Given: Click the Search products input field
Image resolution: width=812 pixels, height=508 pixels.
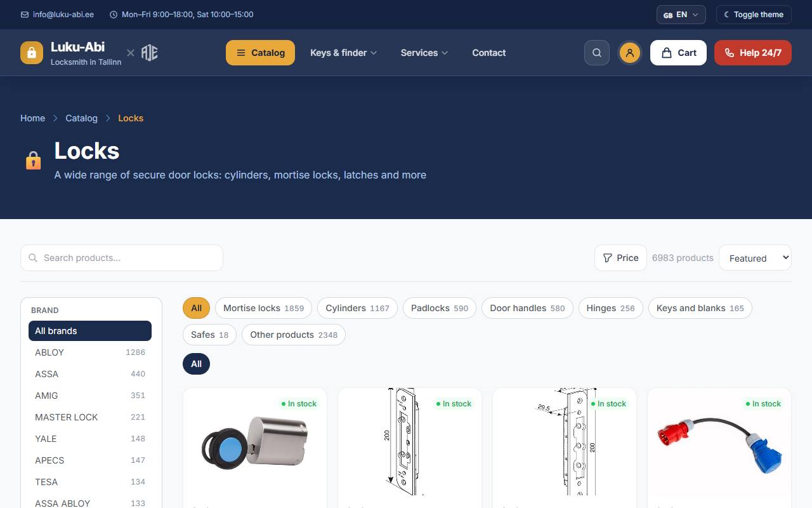Looking at the screenshot, I should tap(122, 258).
